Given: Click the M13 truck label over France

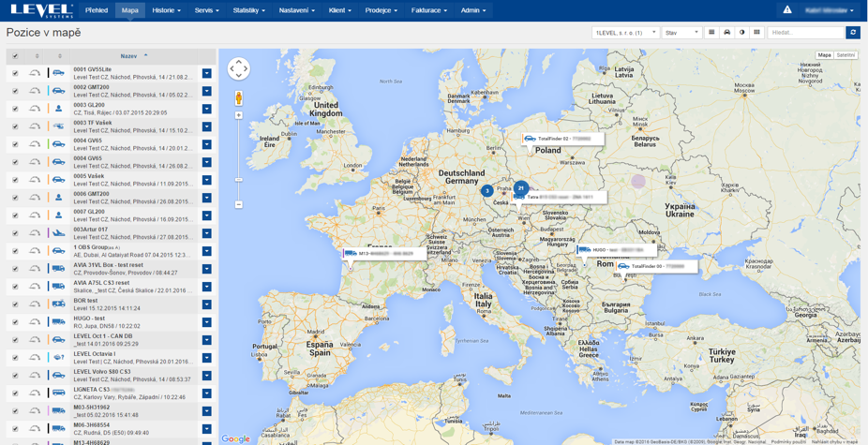Looking at the screenshot, I should (384, 253).
